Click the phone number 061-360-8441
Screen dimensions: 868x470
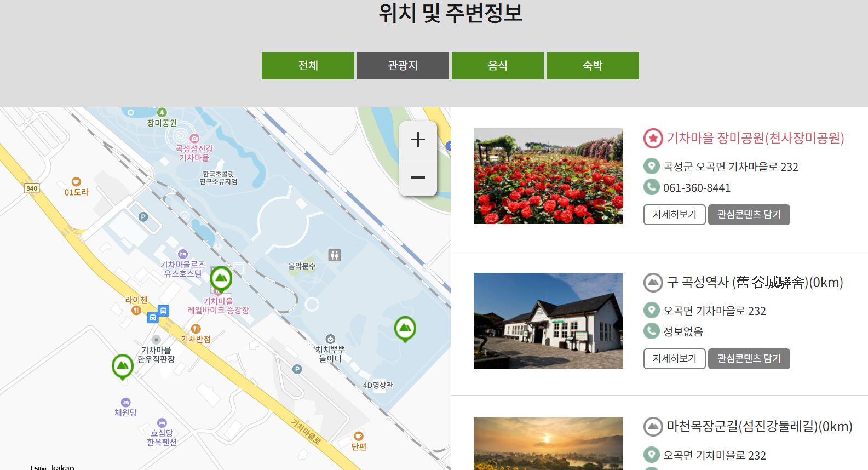(697, 188)
